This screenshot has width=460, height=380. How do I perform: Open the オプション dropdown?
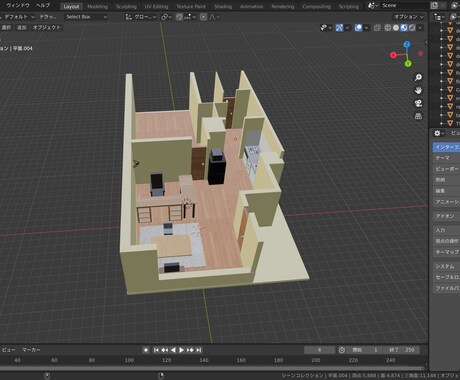[409, 17]
